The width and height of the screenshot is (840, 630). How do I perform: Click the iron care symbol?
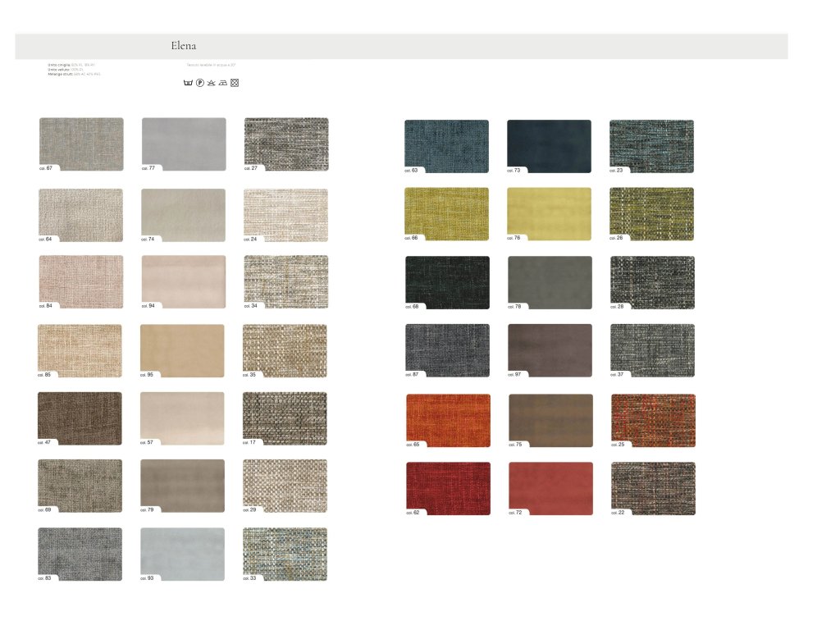223,83
